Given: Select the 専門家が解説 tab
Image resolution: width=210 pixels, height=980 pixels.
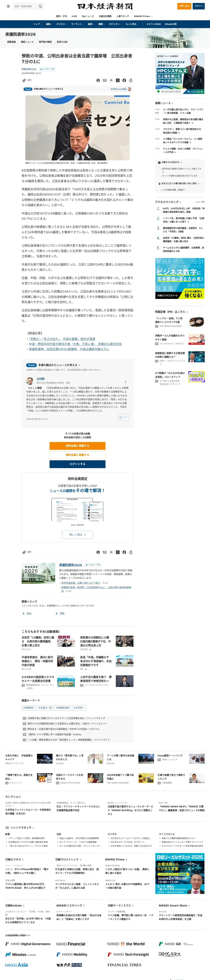Looking at the screenshot, I should click(x=45, y=42).
